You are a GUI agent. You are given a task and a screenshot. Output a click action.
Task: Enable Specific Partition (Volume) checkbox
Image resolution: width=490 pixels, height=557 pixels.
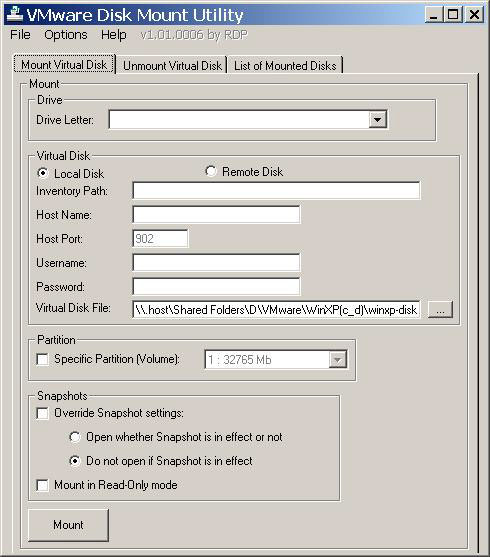(x=43, y=359)
